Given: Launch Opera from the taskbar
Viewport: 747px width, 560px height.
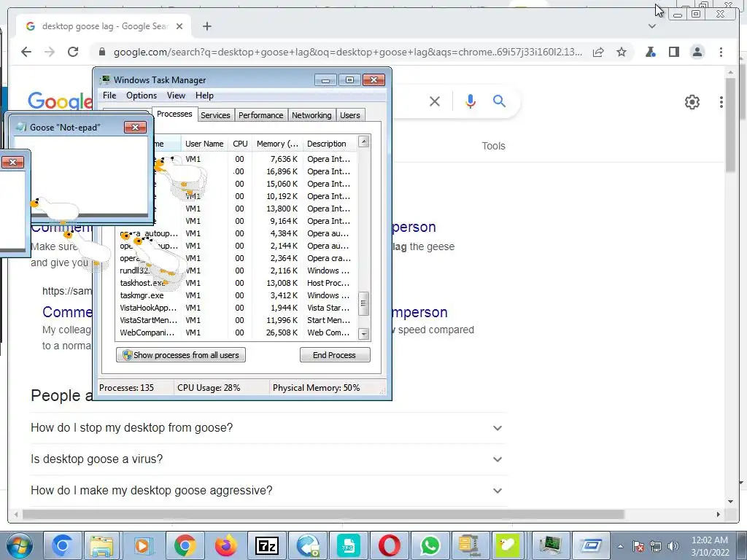Looking at the screenshot, I should 390,545.
